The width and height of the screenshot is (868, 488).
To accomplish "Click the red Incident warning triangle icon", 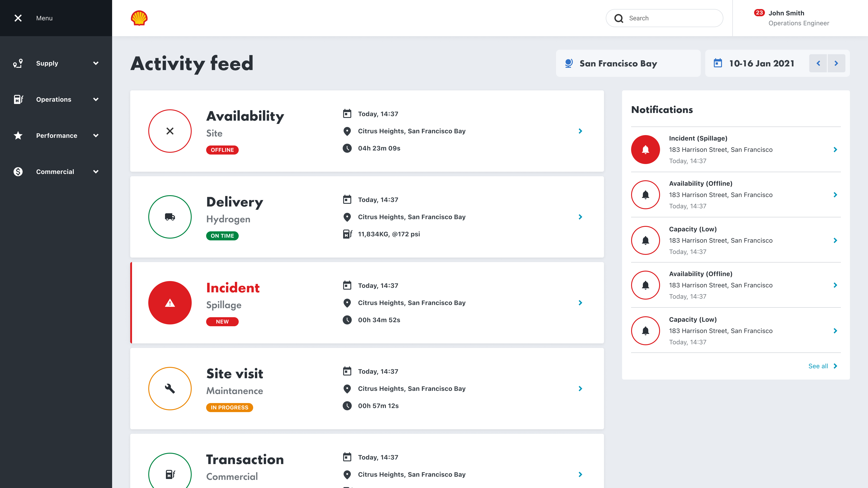I will (x=170, y=303).
